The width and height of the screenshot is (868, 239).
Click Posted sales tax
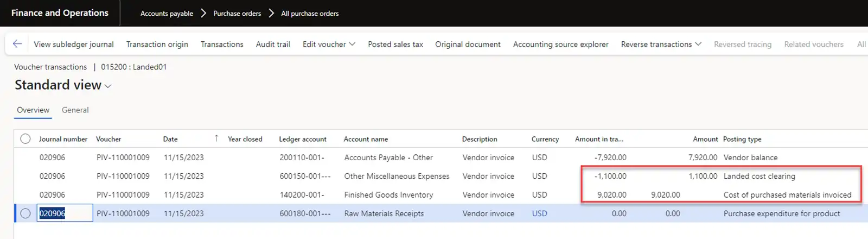395,44
